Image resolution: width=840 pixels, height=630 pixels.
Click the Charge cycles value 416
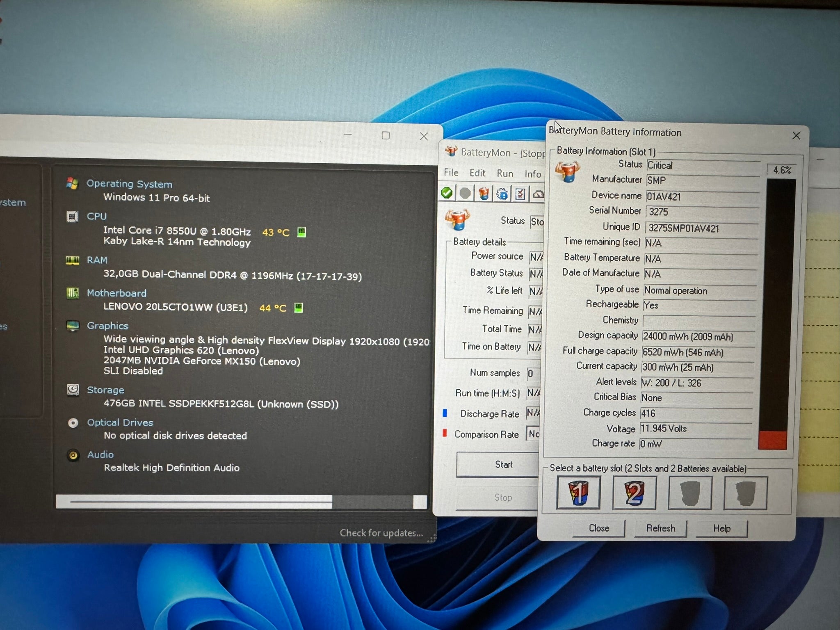[696, 413]
